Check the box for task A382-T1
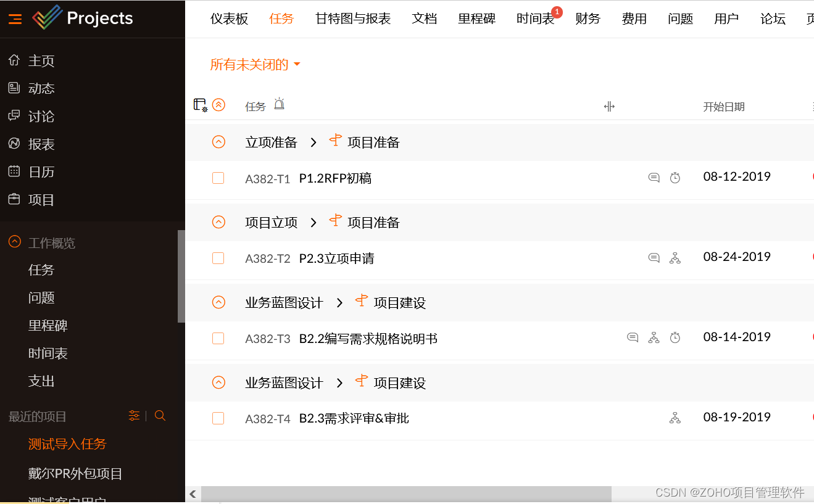Image resolution: width=814 pixels, height=504 pixels. pos(218,178)
